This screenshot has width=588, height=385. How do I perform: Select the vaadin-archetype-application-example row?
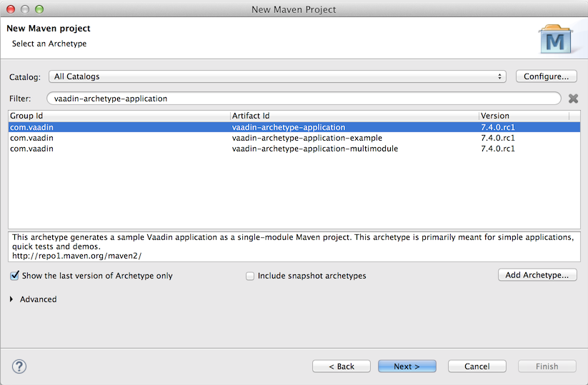pos(294,138)
